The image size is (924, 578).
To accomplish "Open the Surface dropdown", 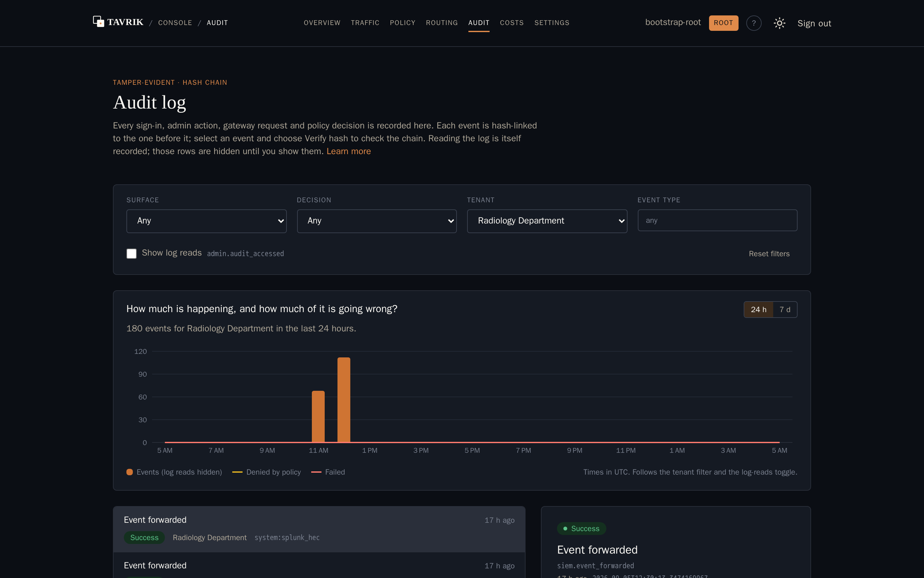I will (x=206, y=221).
